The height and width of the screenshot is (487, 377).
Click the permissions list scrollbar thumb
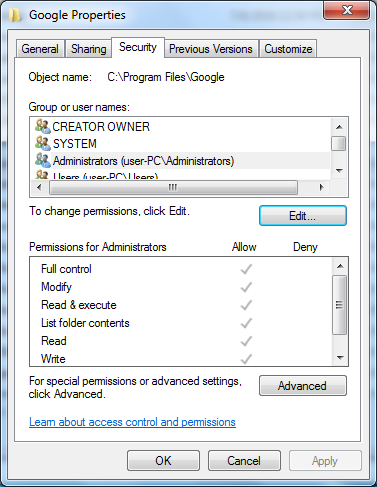coord(340,305)
